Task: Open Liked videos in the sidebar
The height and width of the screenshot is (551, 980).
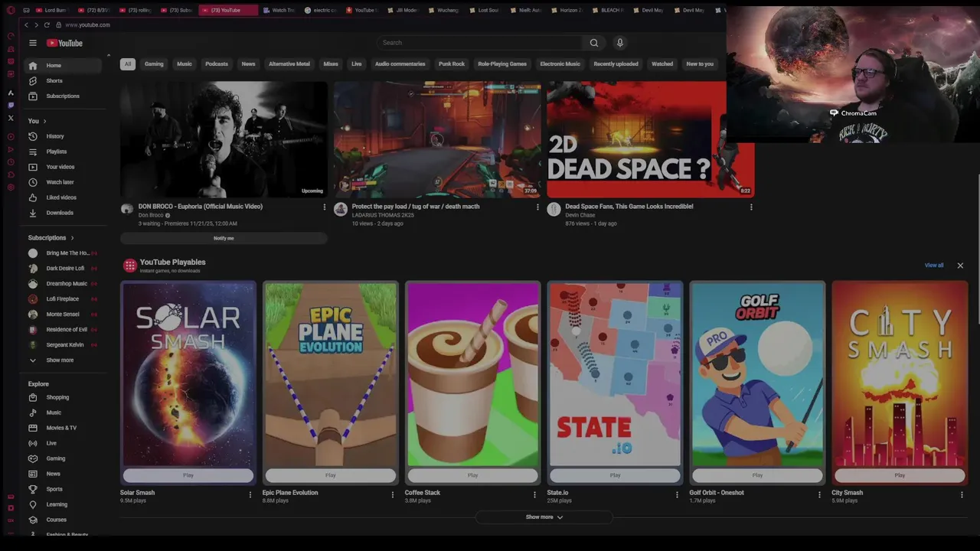Action: 63,197
